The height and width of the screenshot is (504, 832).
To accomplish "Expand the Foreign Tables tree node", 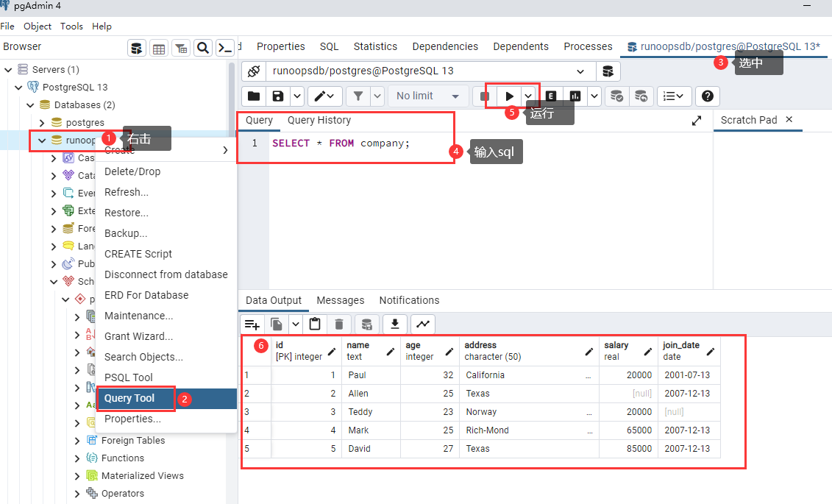I will pyautogui.click(x=77, y=440).
